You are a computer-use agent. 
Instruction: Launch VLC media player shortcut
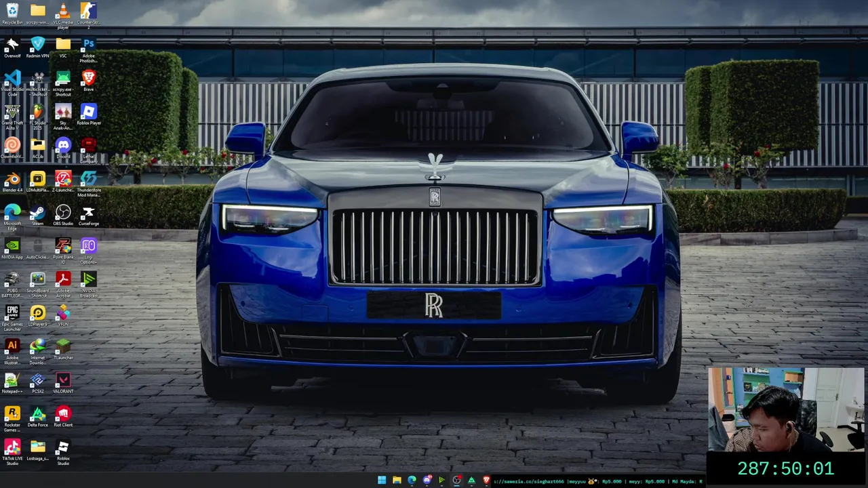click(63, 15)
